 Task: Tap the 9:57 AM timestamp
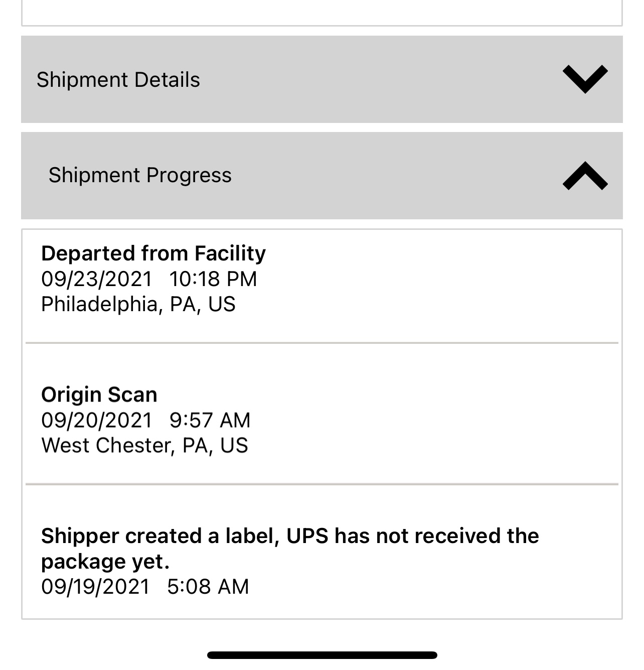tap(210, 420)
